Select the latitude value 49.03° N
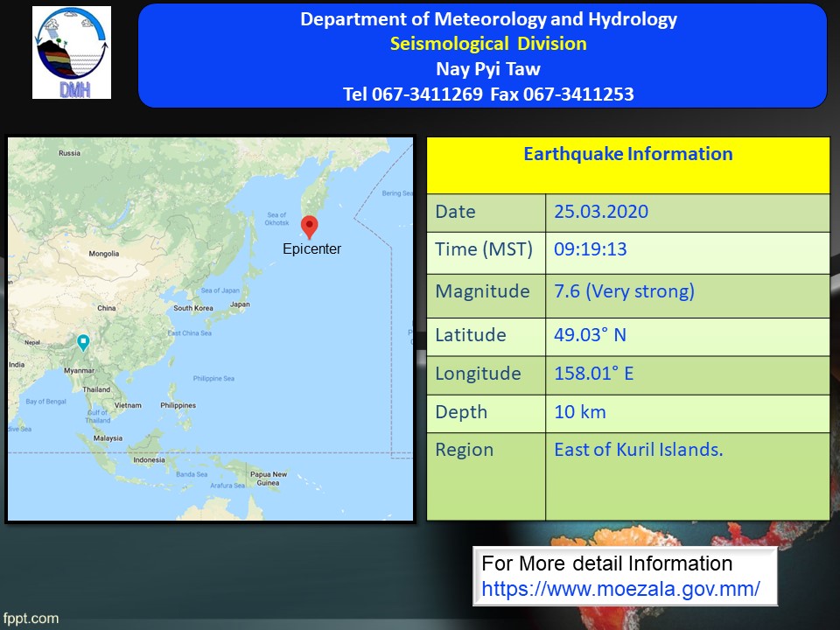 (x=590, y=335)
